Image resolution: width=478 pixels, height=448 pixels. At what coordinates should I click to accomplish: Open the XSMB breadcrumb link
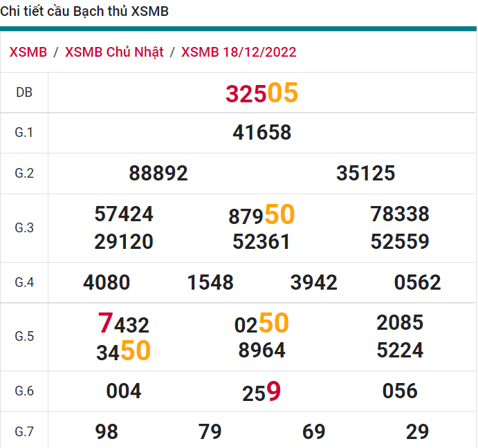tap(28, 53)
